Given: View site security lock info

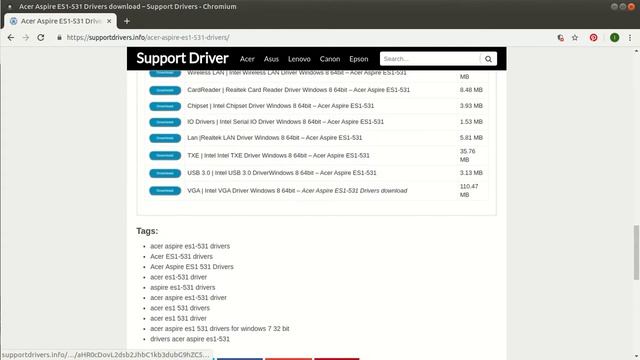Looking at the screenshot, I should coord(59,38).
